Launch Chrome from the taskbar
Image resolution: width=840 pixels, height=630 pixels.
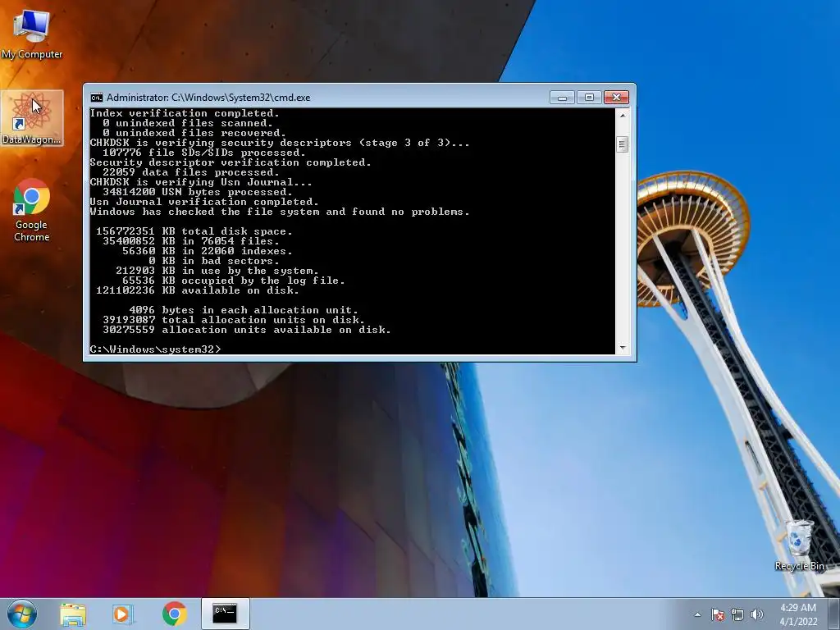[x=174, y=614]
